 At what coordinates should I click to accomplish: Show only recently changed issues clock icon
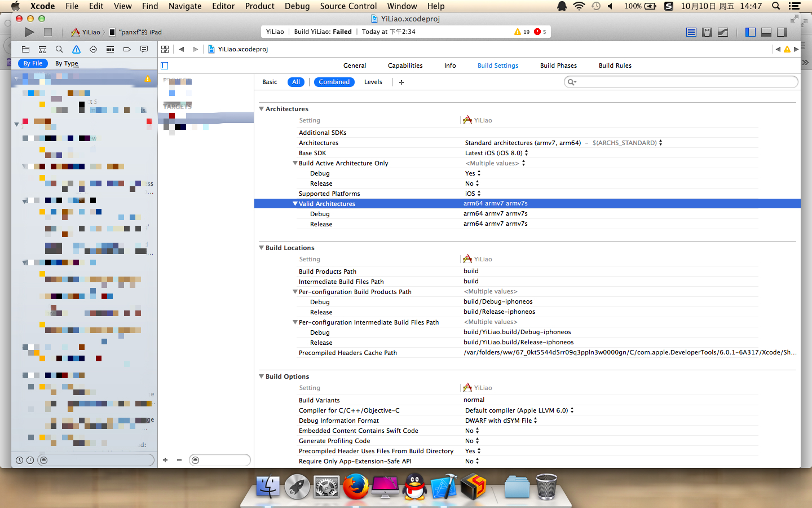19,460
